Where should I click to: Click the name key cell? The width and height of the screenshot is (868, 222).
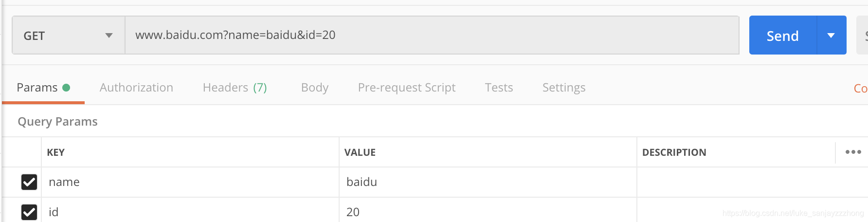[x=190, y=182]
